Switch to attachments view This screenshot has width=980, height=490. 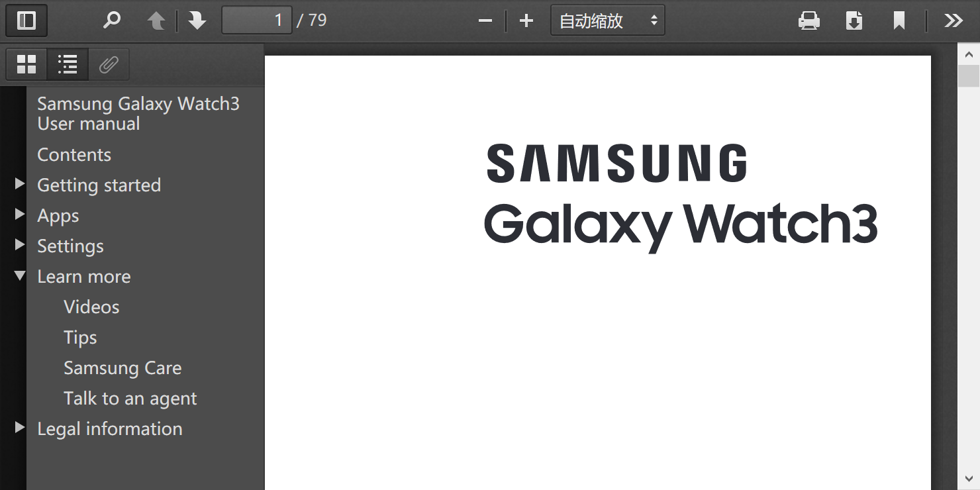[x=109, y=64]
